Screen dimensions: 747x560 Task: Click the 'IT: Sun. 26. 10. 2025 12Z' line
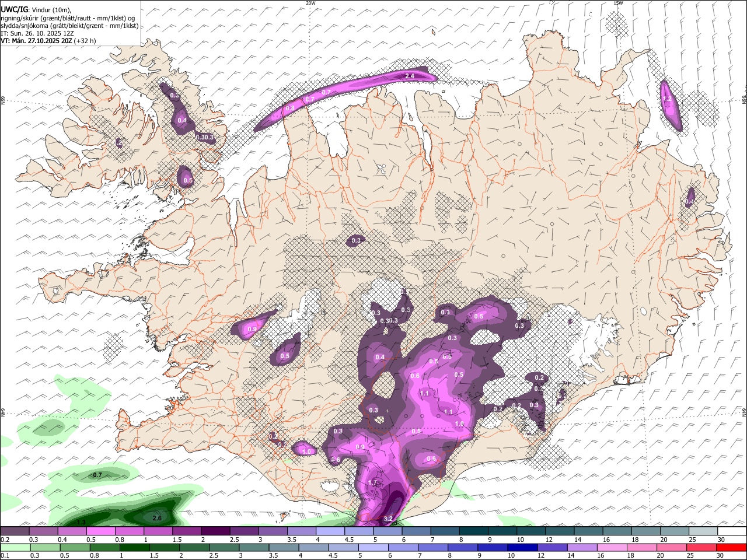[x=37, y=33]
